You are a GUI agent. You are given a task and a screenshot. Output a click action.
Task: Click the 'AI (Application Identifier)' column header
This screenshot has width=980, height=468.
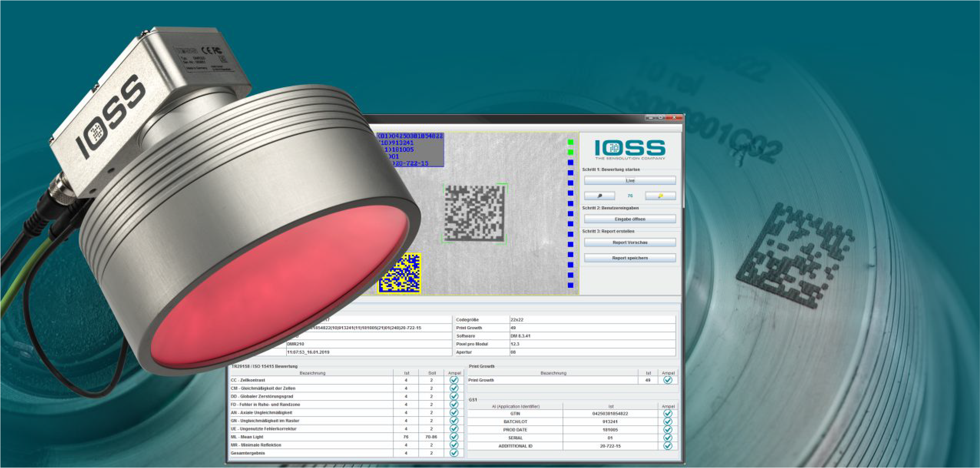pos(516,407)
